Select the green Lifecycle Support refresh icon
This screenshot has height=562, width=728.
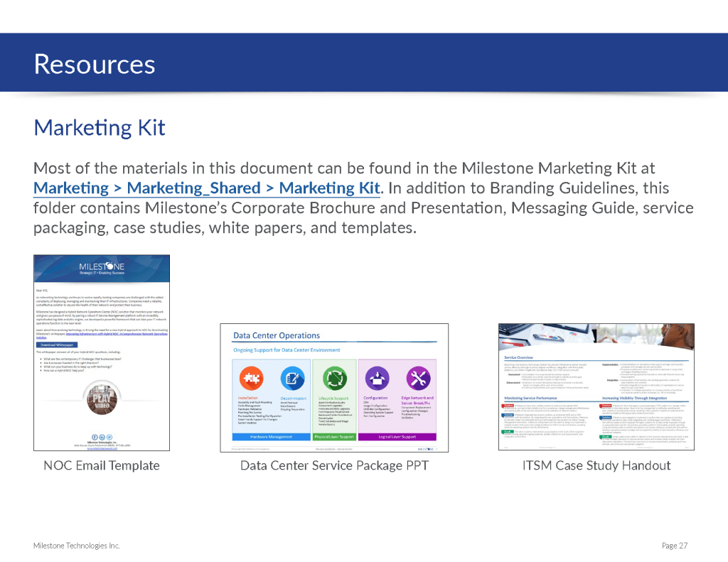[335, 377]
